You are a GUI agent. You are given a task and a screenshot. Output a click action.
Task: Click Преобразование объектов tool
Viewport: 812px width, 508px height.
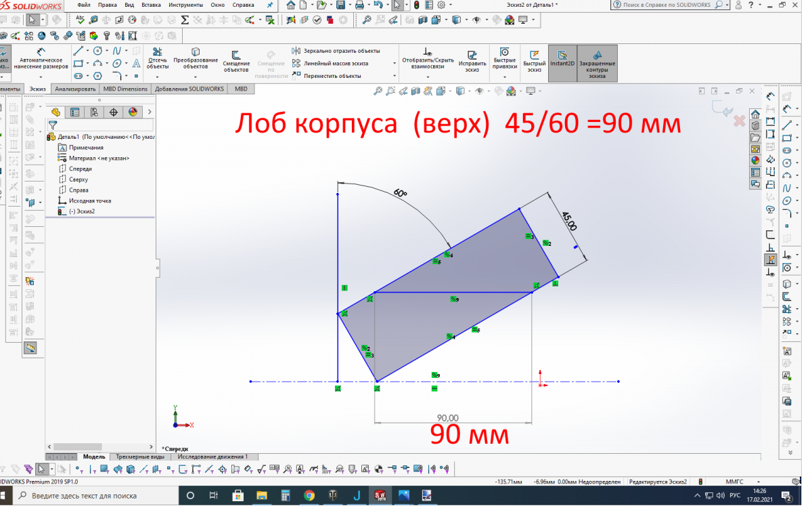tap(196, 59)
